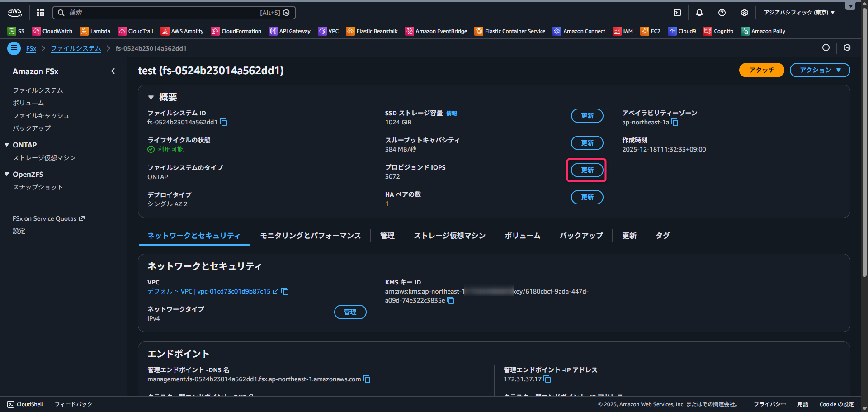The width and height of the screenshot is (868, 412).
Task: Open the Elastic Container Service shortcut
Action: [x=510, y=31]
